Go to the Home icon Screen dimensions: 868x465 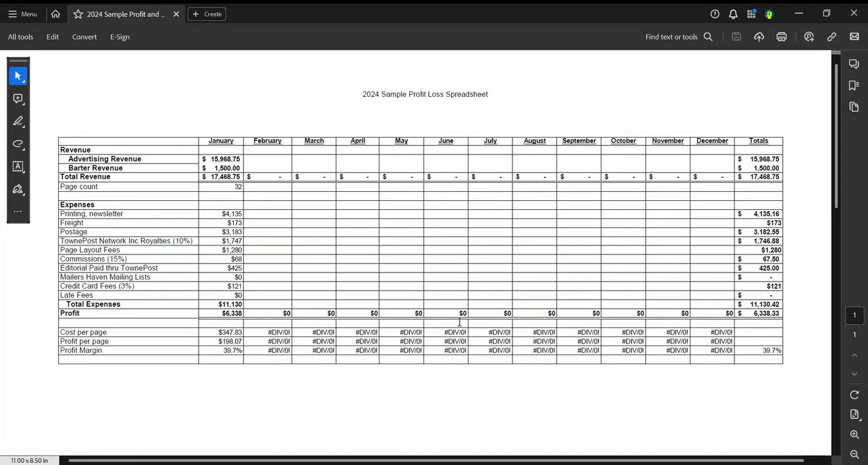(x=56, y=14)
